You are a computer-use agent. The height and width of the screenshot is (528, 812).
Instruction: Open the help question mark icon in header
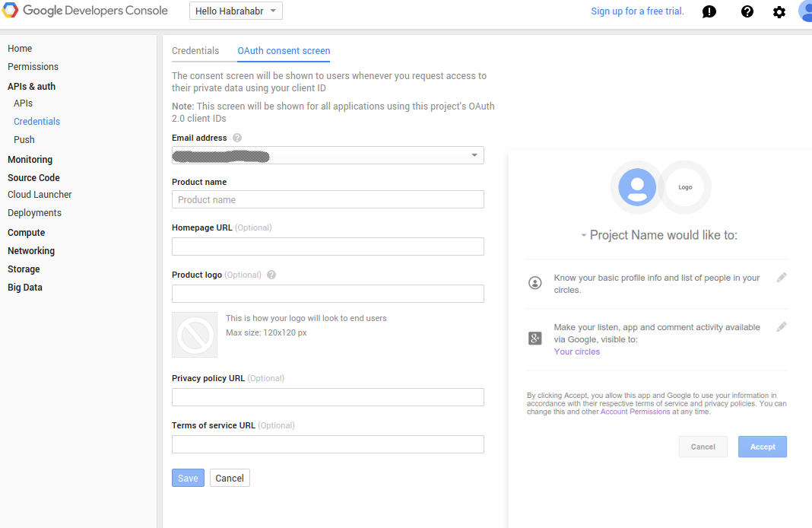747,11
